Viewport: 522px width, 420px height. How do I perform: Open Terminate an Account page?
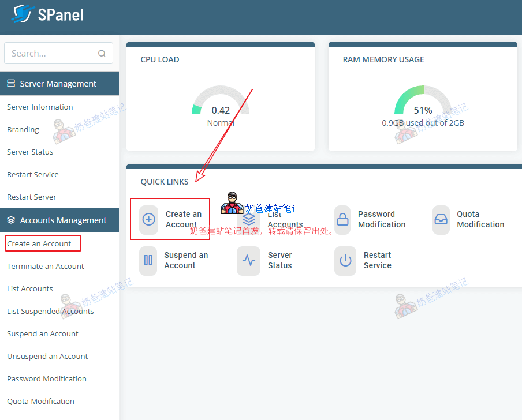click(46, 267)
